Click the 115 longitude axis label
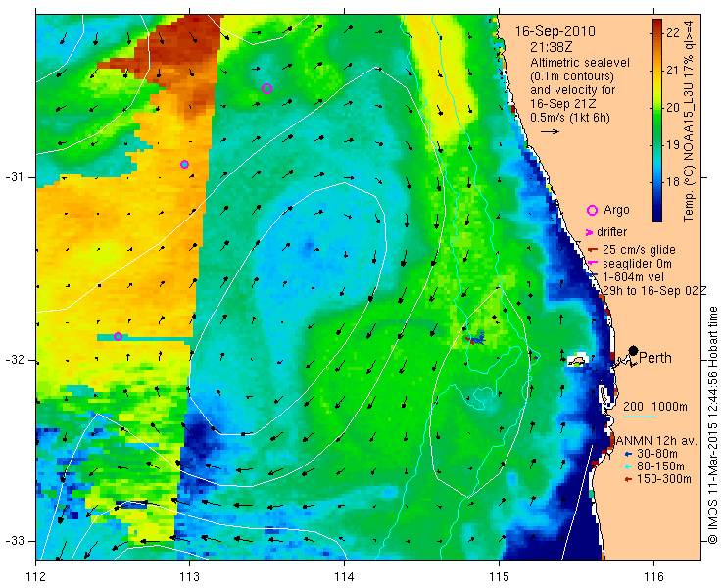Image resolution: width=725 pixels, height=588 pixels. tap(499, 577)
